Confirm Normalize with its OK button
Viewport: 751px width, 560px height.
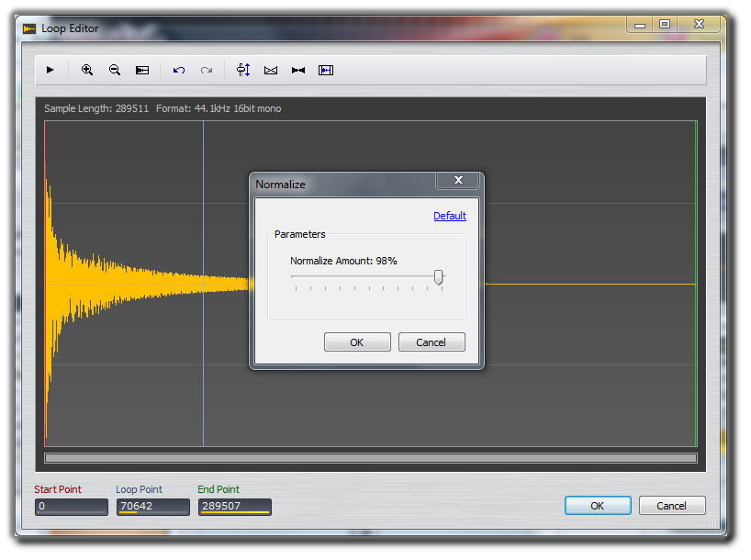[x=357, y=342]
